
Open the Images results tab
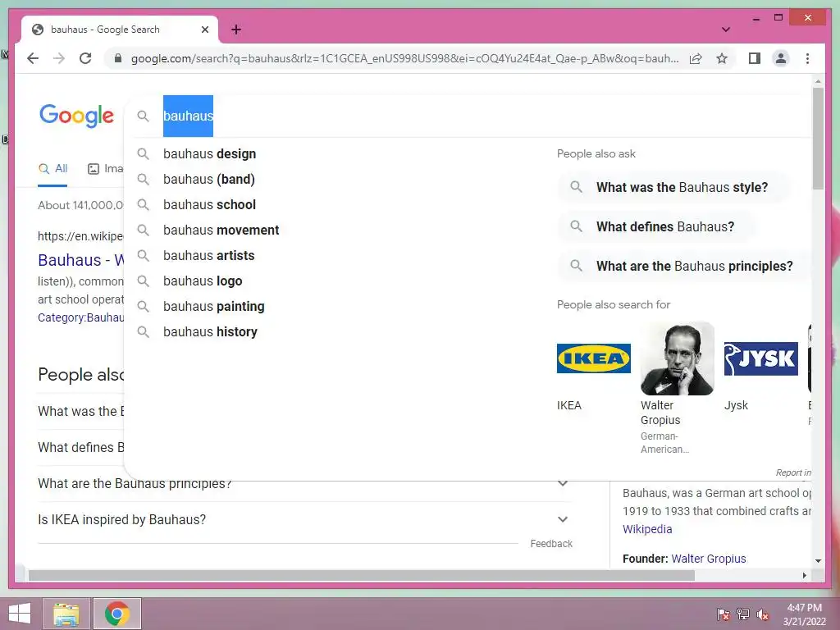pyautogui.click(x=105, y=169)
